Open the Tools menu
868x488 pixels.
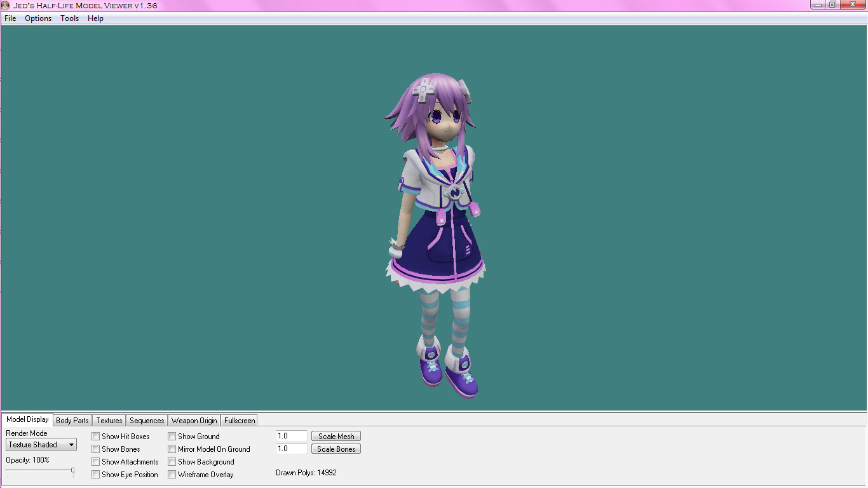(69, 18)
